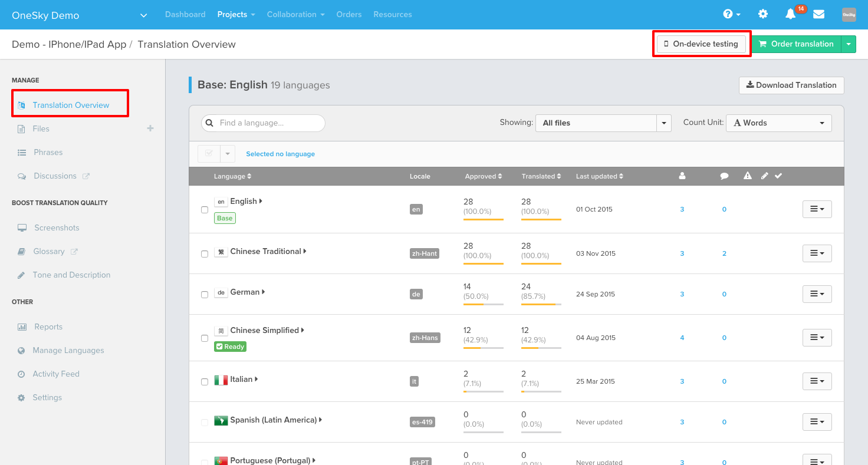Open the Italian row actions menu
This screenshot has height=465, width=868.
pyautogui.click(x=817, y=381)
